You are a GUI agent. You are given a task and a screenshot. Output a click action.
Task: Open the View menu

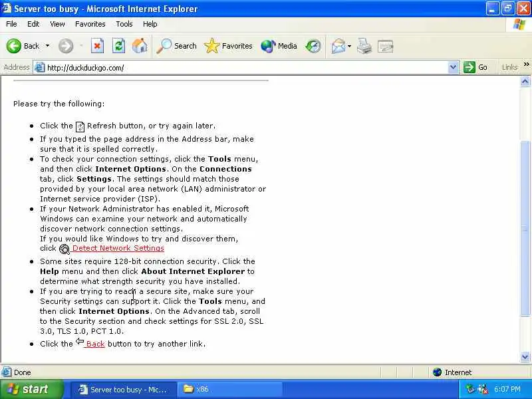point(57,24)
